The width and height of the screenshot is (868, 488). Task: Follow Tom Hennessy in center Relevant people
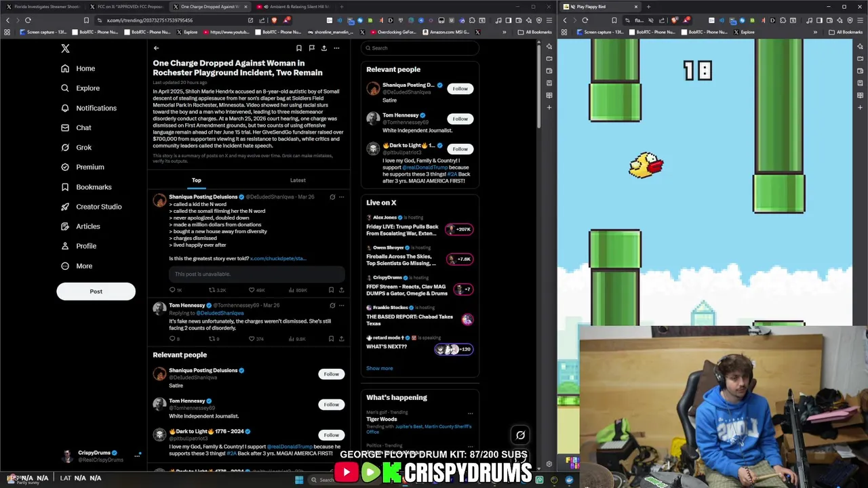coord(331,405)
